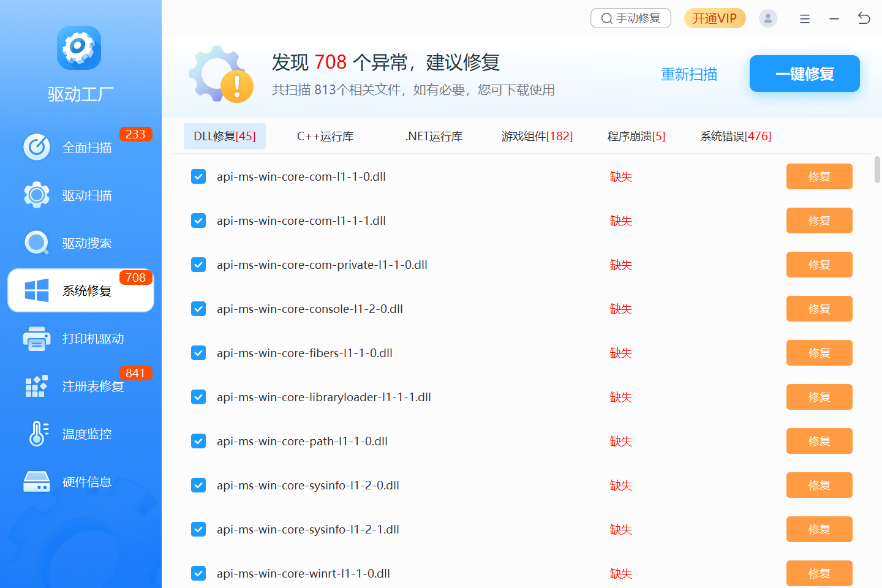Switch to DLL修复[45] tab
The height and width of the screenshot is (588, 882).
click(225, 136)
